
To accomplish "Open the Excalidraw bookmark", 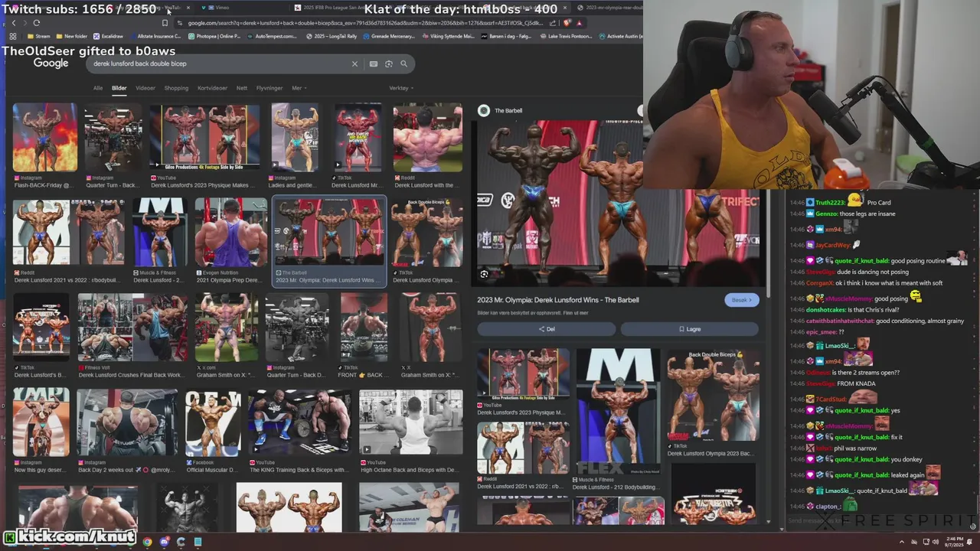I will pos(108,36).
